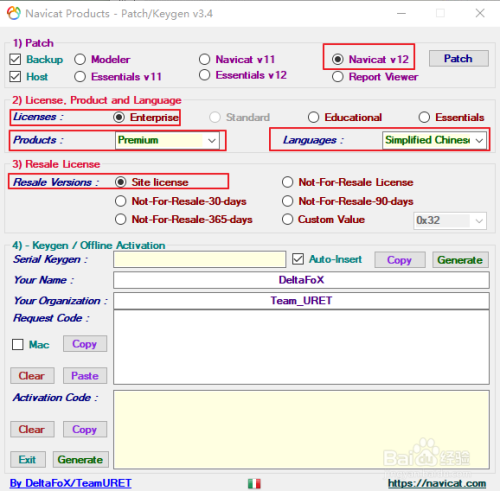Copy the Request Code
500x491 pixels.
point(85,344)
